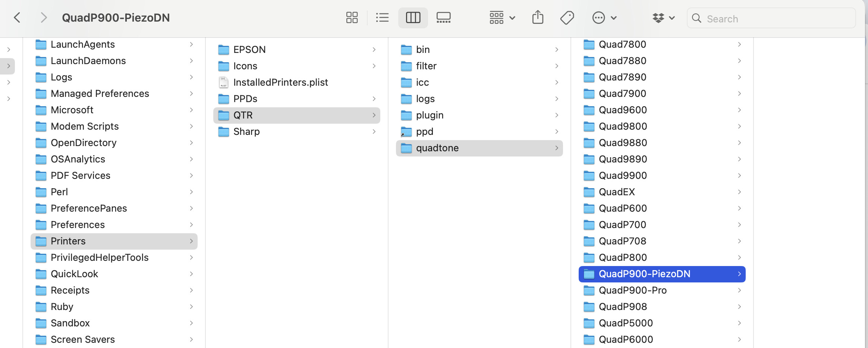Open the Edit Tags icon
The width and height of the screenshot is (868, 348).
click(x=567, y=18)
